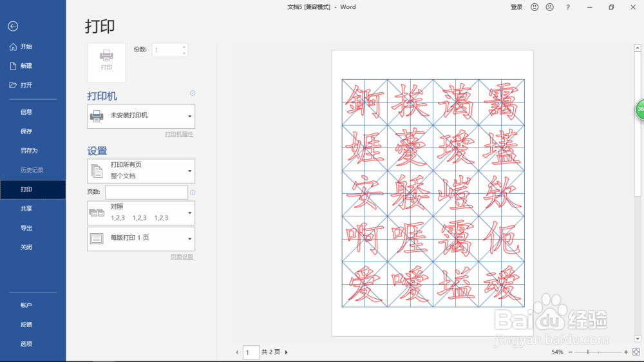The height and width of the screenshot is (362, 644).
Task: Open help with the question mark
Action: [x=568, y=7]
